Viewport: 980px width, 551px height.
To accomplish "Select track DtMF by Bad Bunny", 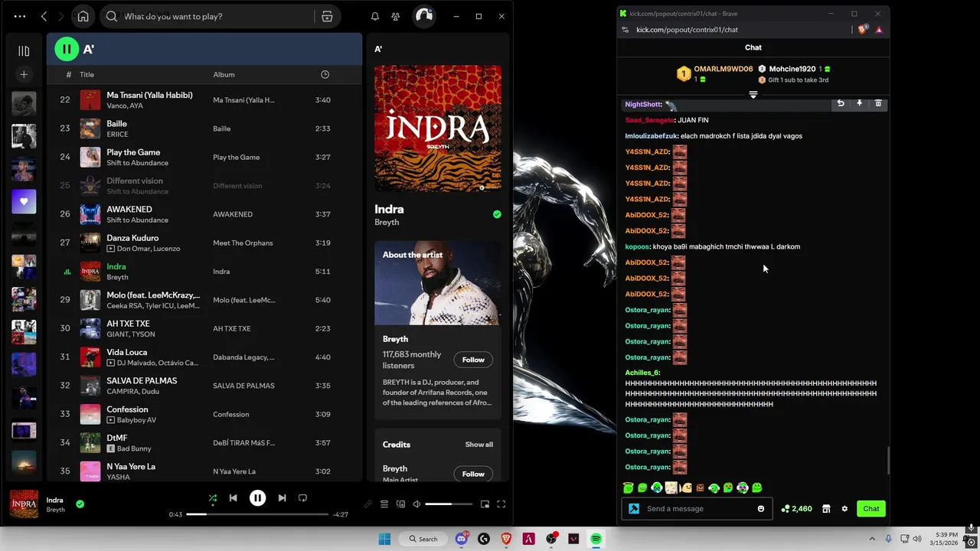I will coord(204,442).
